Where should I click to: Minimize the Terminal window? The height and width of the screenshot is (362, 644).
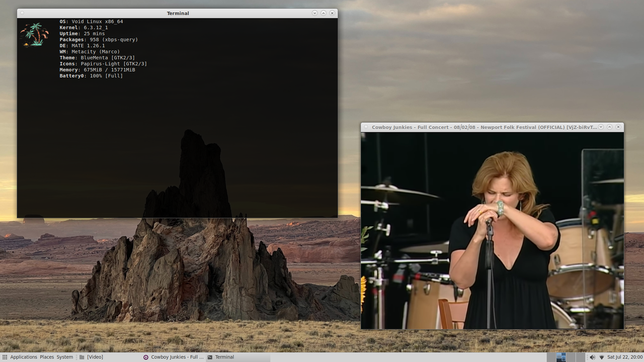coord(314,13)
